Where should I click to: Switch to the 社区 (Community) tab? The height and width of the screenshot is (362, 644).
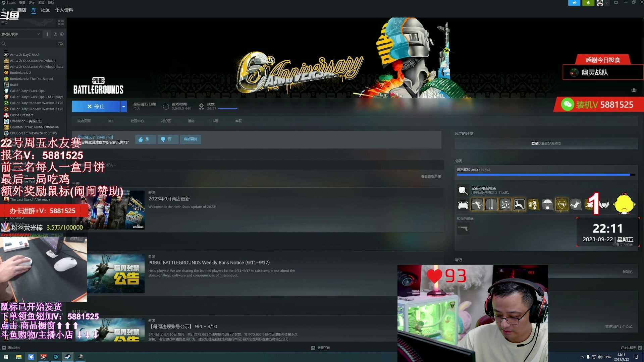tap(45, 10)
